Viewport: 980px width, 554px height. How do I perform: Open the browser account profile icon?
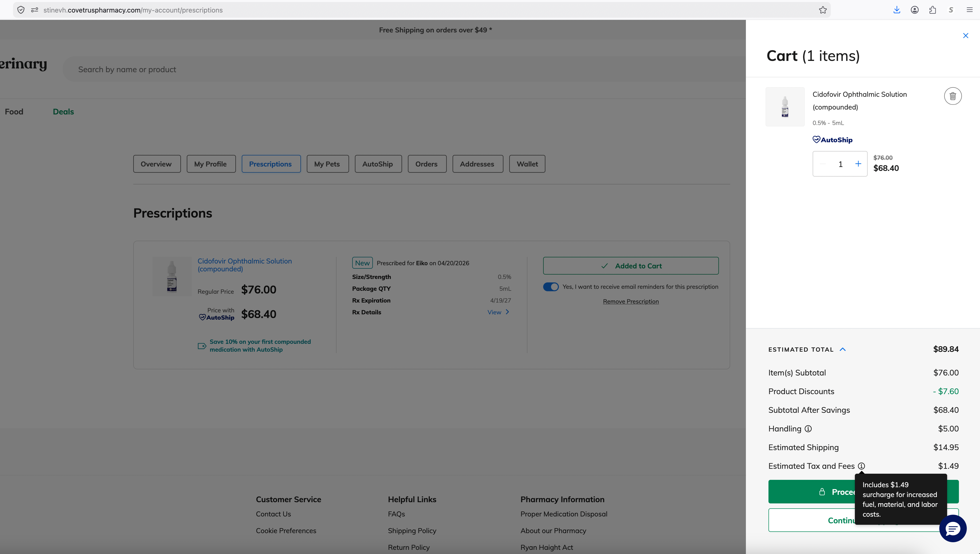(914, 10)
